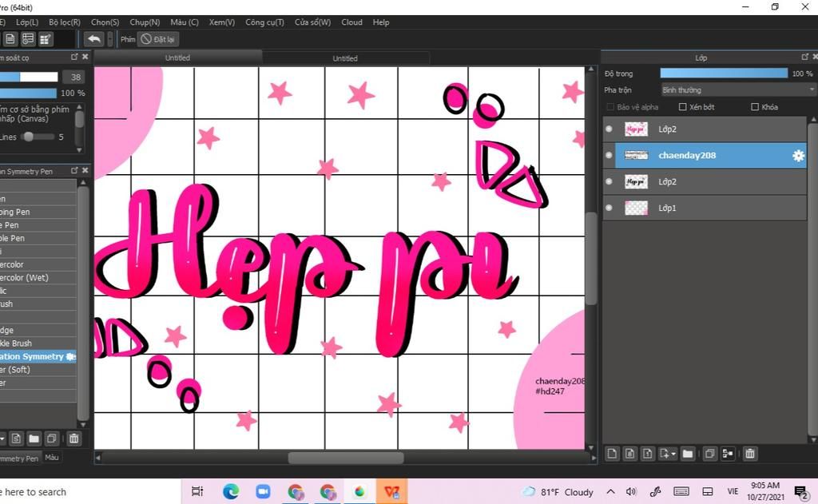818x504 pixels.
Task: Merge layer down using merge icon
Action: click(727, 454)
